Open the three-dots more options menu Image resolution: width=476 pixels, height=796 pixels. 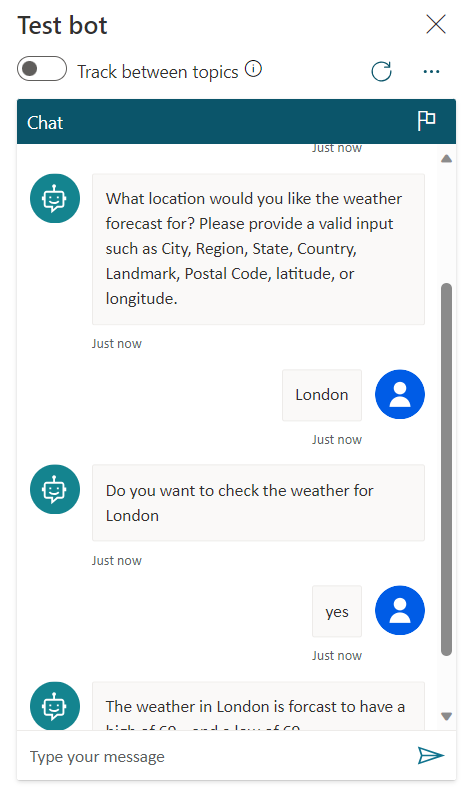431,72
